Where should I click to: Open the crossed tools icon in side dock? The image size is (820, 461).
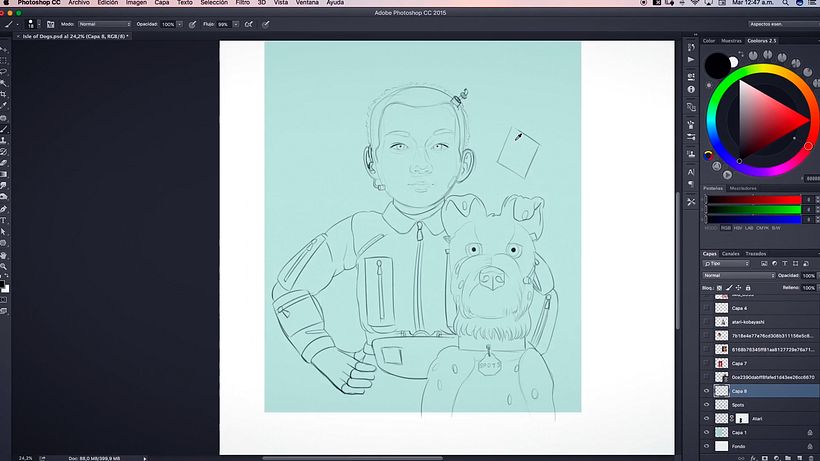(691, 201)
